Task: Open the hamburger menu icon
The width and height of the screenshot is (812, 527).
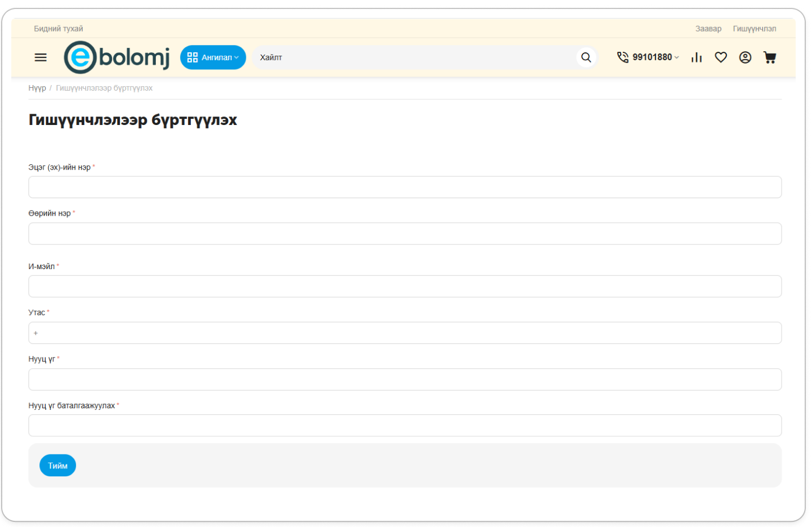Action: point(41,57)
